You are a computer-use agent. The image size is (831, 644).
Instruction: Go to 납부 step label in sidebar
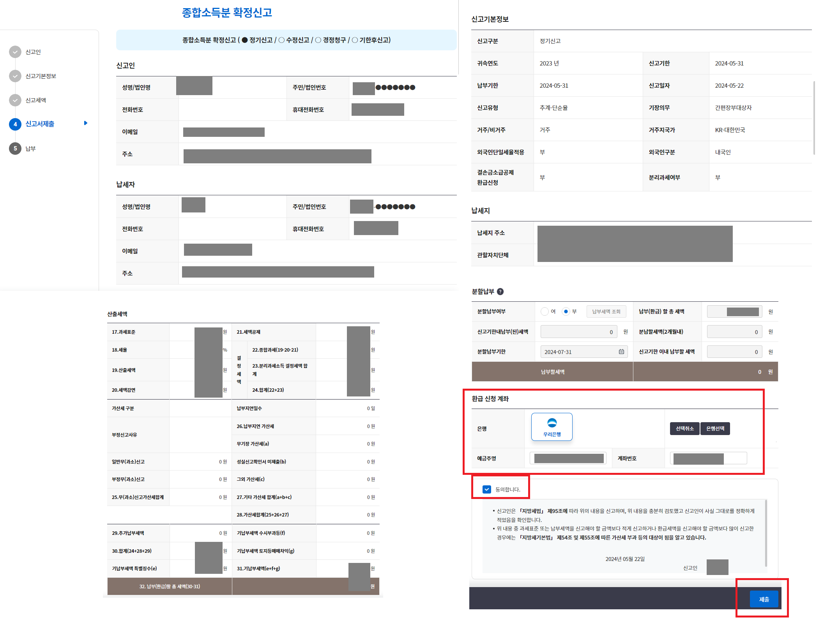click(30, 149)
